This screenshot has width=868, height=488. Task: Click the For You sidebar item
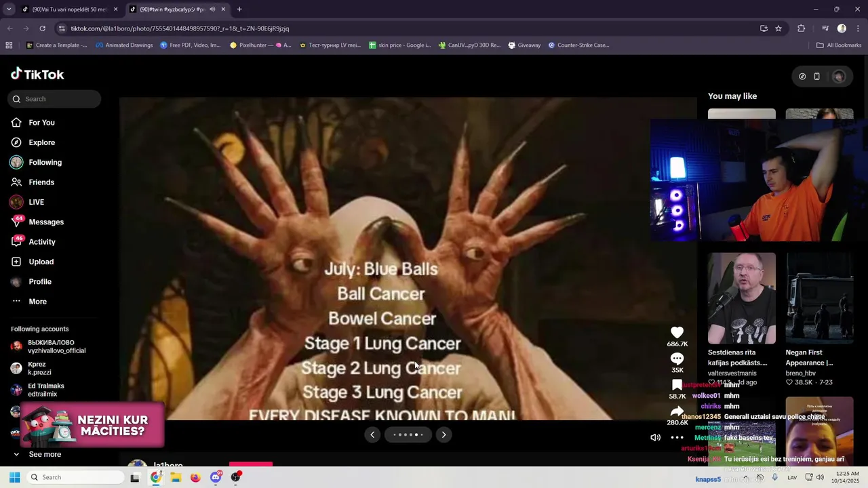click(33, 123)
